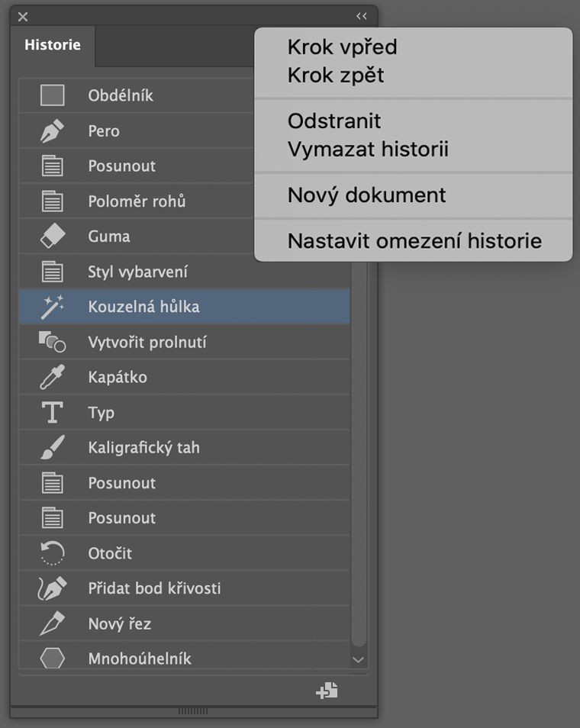Click the Kaligrafický tah brush icon

(x=52, y=448)
